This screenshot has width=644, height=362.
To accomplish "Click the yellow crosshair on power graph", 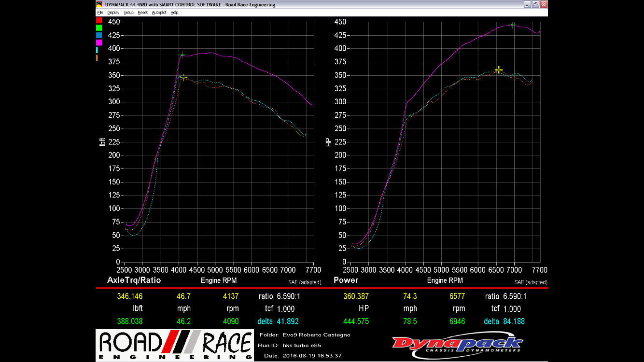I will pos(499,70).
